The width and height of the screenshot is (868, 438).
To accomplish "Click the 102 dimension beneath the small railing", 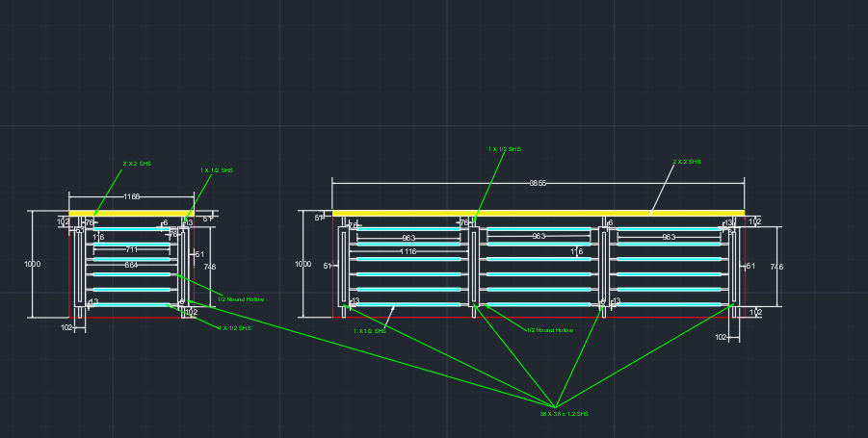I will [x=66, y=327].
